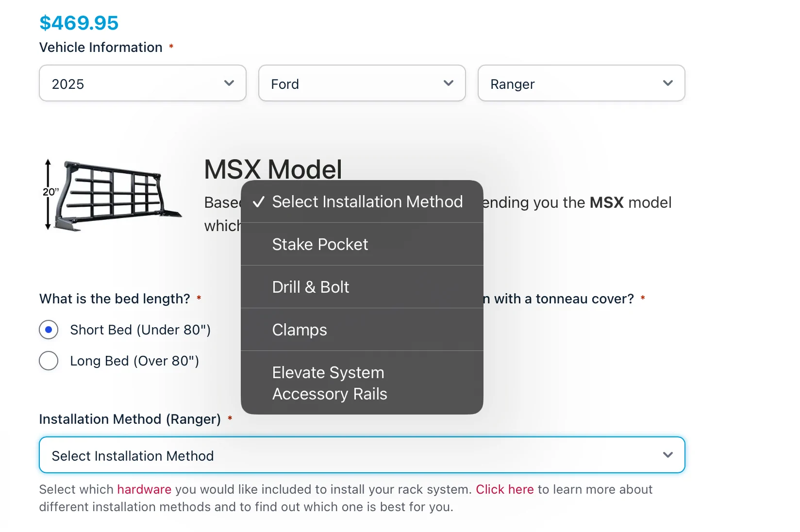Click the year dropdown chevron arrow
Screen dimensions: 800x532
229,83
